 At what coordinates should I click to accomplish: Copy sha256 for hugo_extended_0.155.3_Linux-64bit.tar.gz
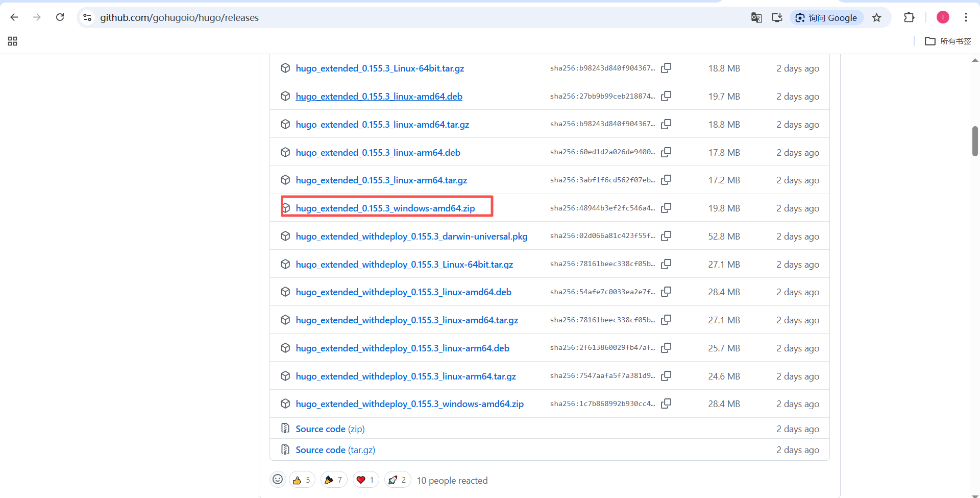point(666,68)
